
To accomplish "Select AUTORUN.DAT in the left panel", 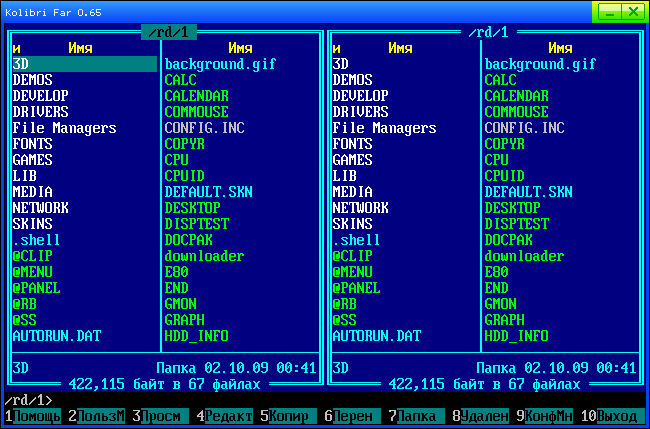I will [x=56, y=336].
